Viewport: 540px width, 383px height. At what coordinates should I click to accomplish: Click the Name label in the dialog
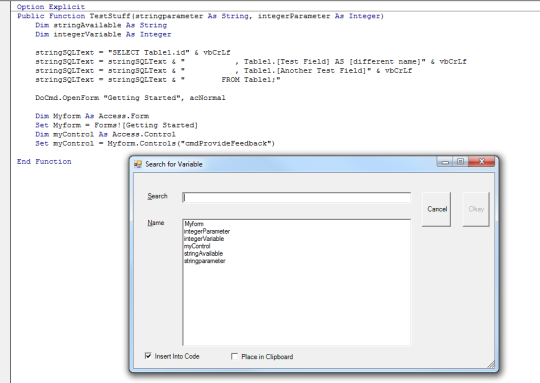(x=156, y=223)
